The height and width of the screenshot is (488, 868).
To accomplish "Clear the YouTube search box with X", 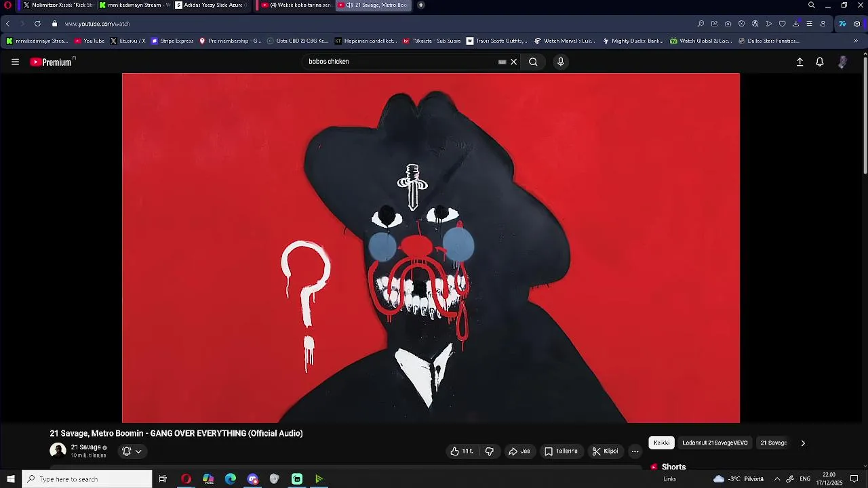I will (513, 62).
